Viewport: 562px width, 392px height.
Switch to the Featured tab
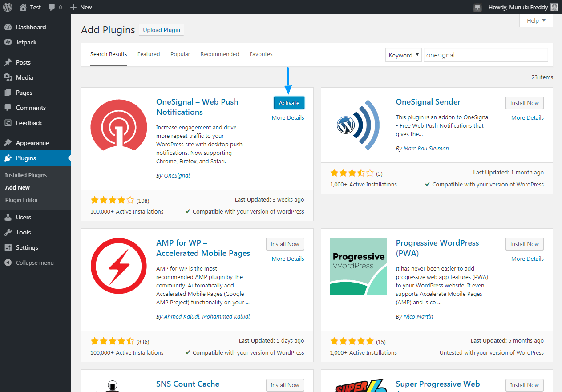tap(149, 54)
